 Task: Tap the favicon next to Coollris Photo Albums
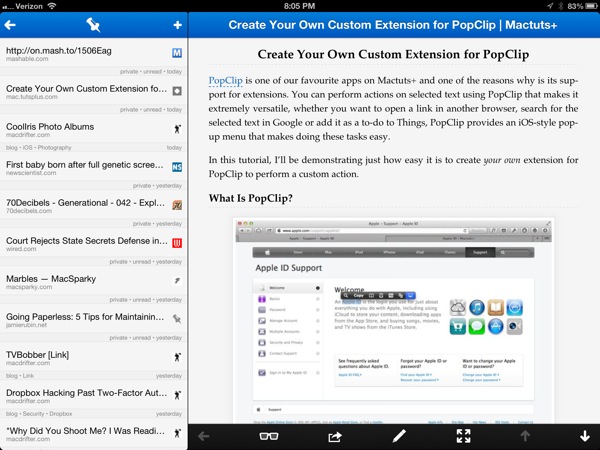(x=177, y=129)
